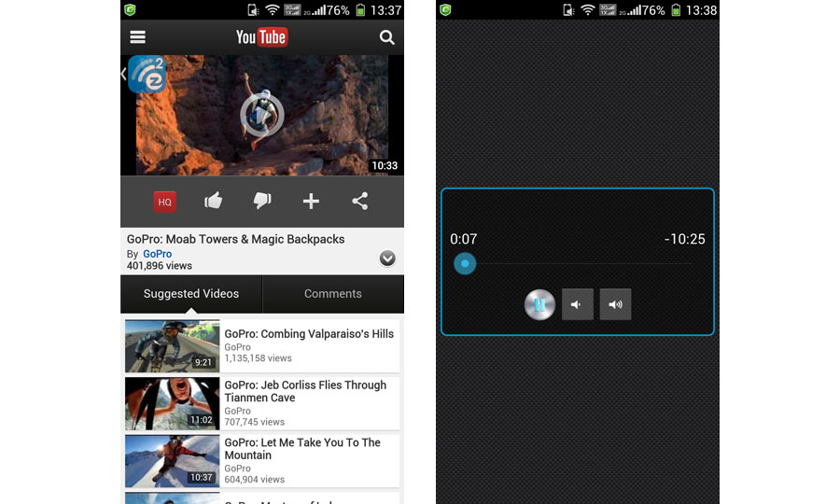Pause playback in the remote player

pos(539,305)
